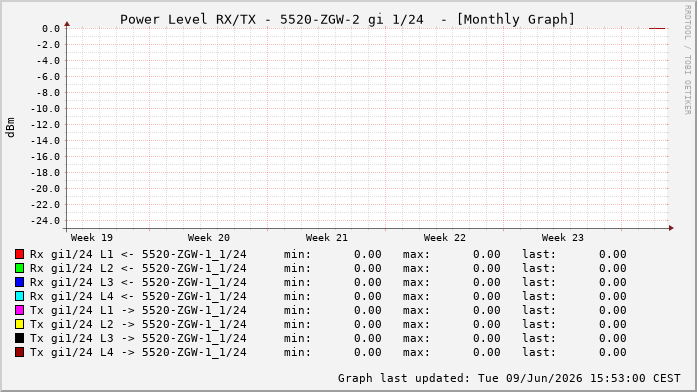Click the Rx L2 min value 0.00

tap(368, 268)
